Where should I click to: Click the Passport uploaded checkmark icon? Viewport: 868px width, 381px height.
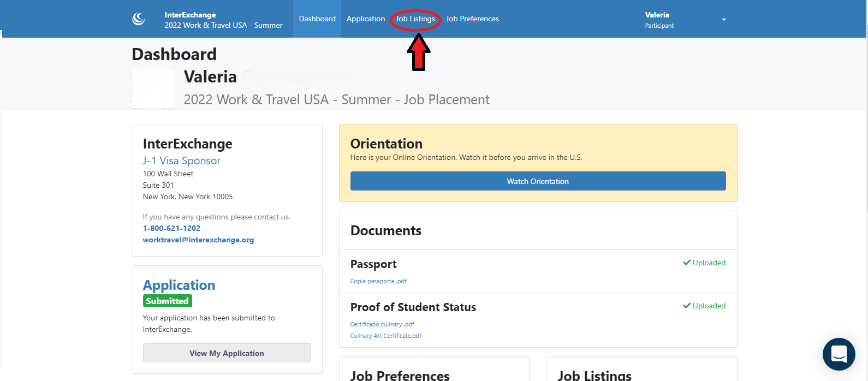(x=687, y=263)
